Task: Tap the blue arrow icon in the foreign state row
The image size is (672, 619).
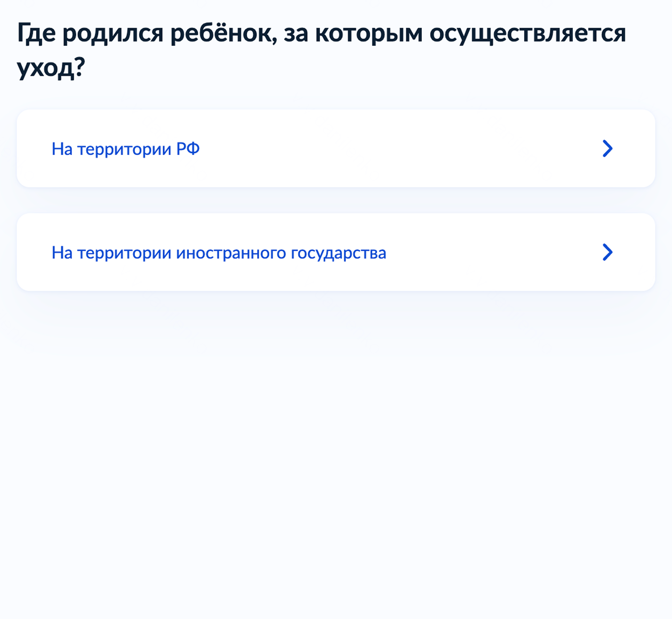Action: tap(607, 252)
